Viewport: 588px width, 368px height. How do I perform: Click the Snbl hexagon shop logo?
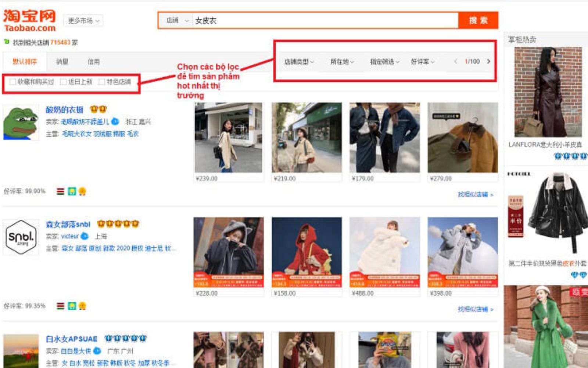point(21,237)
